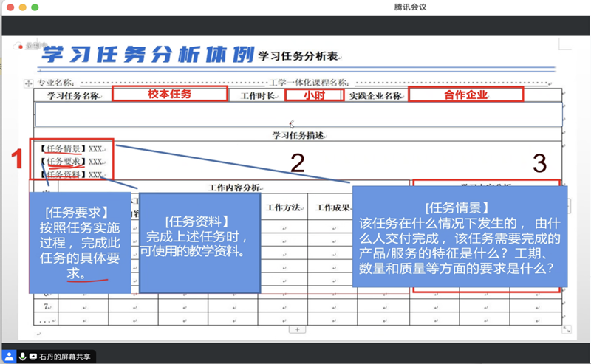Click the 学习任务描述 section header
Screen dimensions: 591x364
[x=298, y=135]
